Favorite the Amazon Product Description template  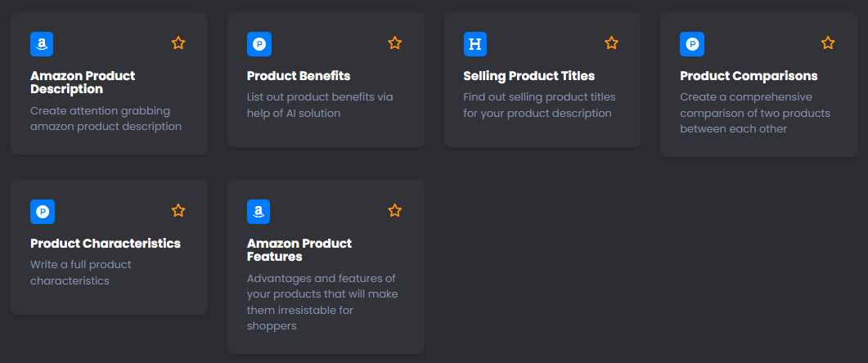tap(178, 43)
